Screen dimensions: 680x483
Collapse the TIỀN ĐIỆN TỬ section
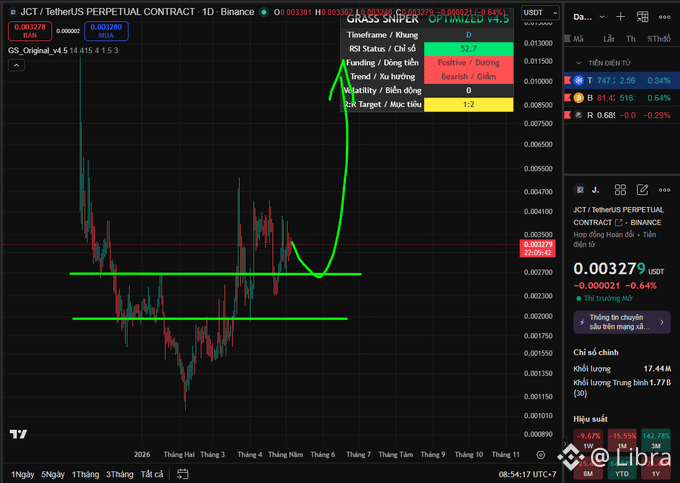[x=578, y=63]
